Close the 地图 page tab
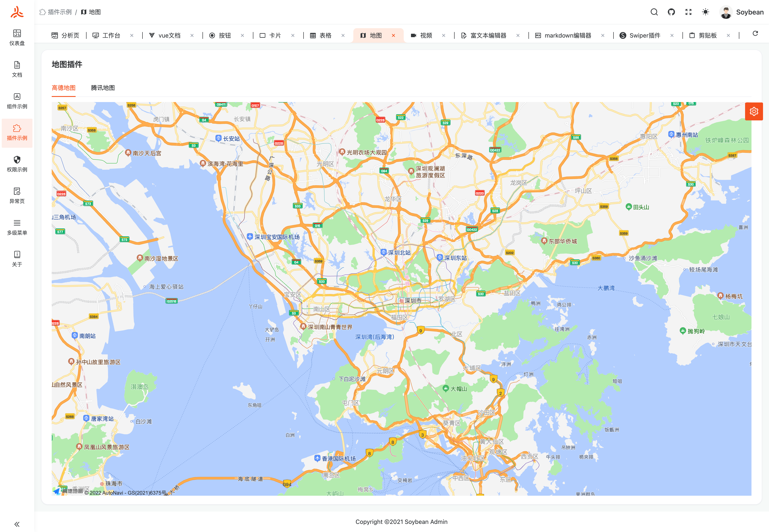The image size is (769, 532). click(x=393, y=35)
